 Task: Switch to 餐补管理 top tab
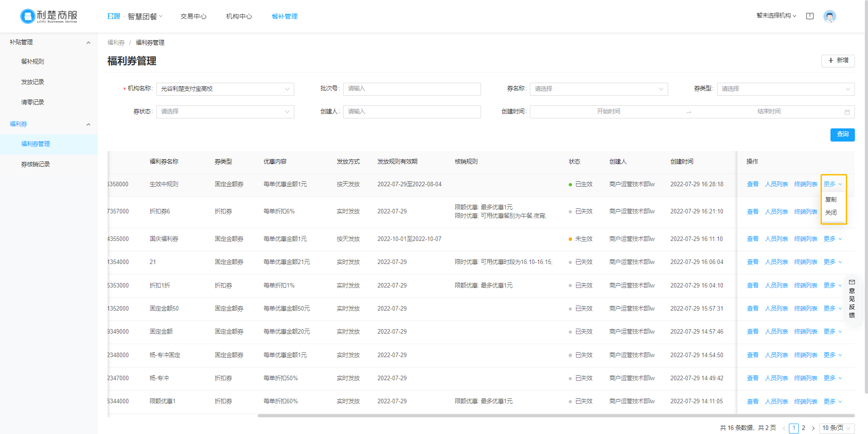284,16
